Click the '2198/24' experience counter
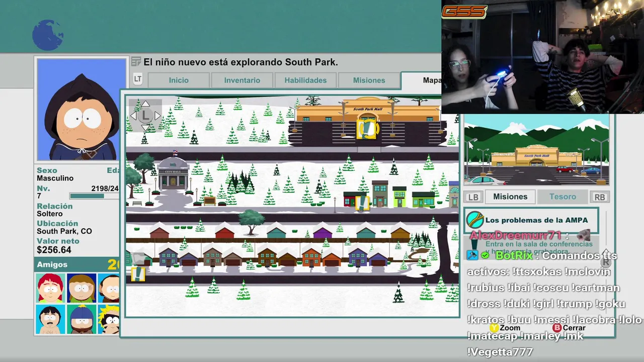 pyautogui.click(x=105, y=189)
